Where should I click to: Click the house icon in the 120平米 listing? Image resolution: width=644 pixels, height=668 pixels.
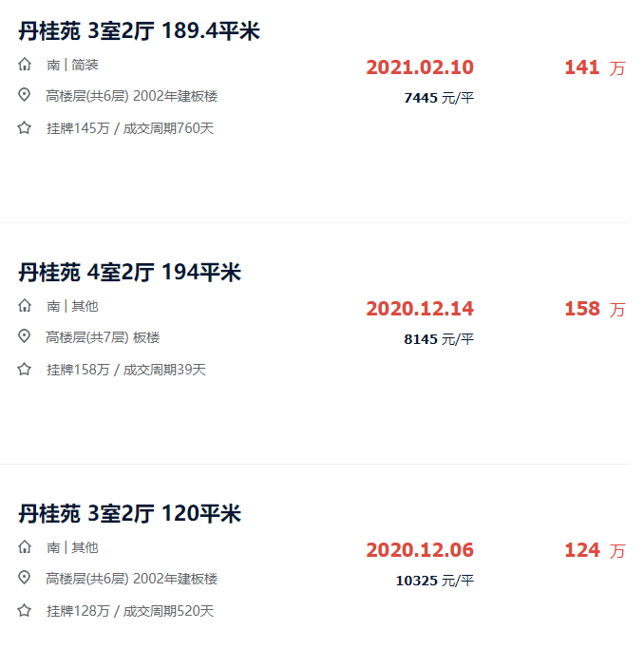25,547
